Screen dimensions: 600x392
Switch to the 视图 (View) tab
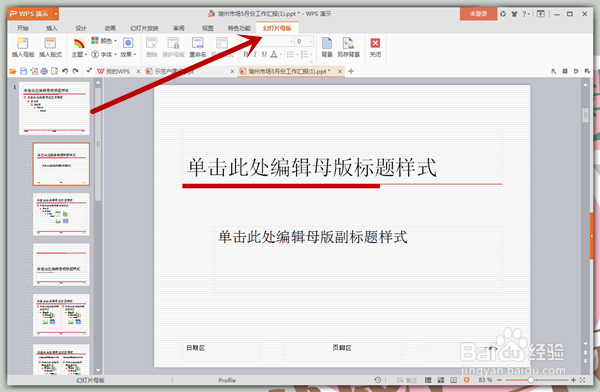tap(208, 28)
